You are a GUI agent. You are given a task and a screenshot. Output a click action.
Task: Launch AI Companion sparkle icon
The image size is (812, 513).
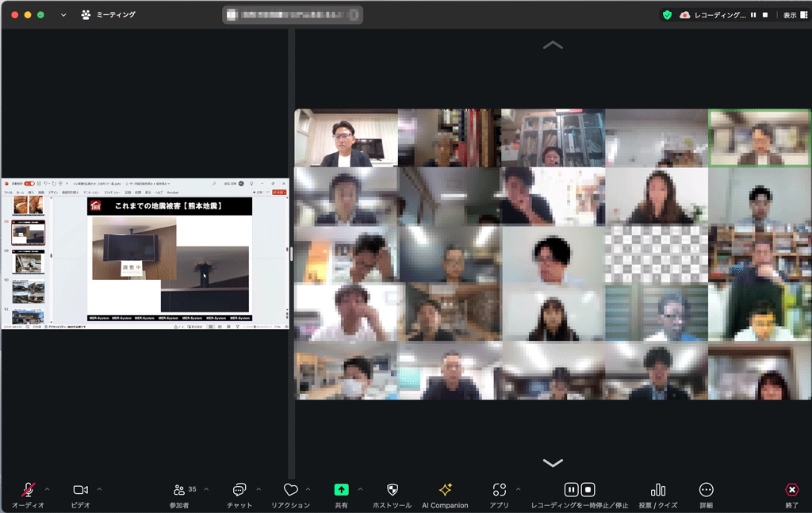[445, 490]
